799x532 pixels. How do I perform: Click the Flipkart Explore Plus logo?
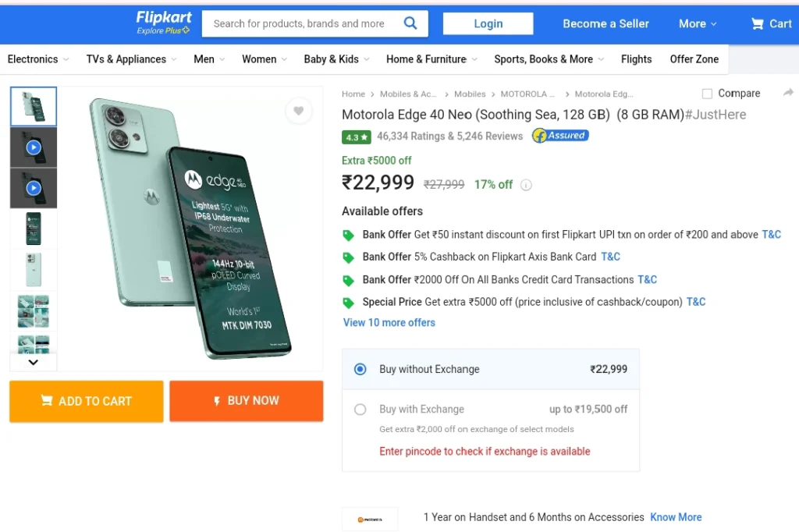point(164,23)
